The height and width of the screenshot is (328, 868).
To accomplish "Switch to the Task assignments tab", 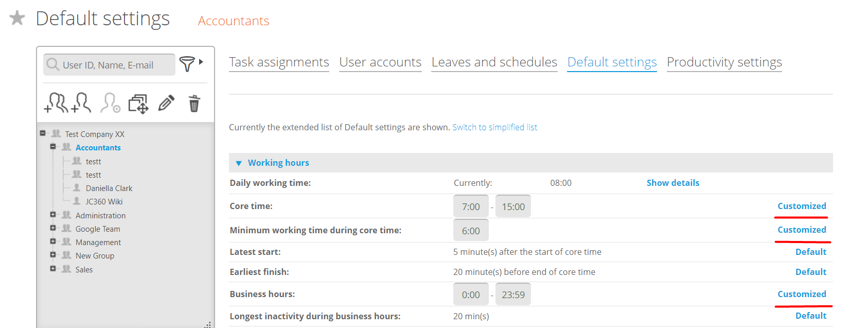I will [x=279, y=62].
